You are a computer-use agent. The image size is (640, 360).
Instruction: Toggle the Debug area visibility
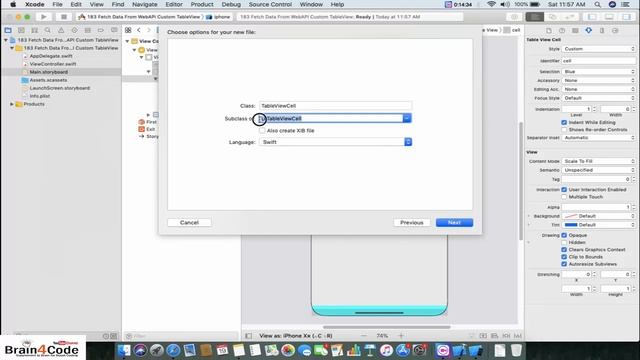click(x=609, y=17)
